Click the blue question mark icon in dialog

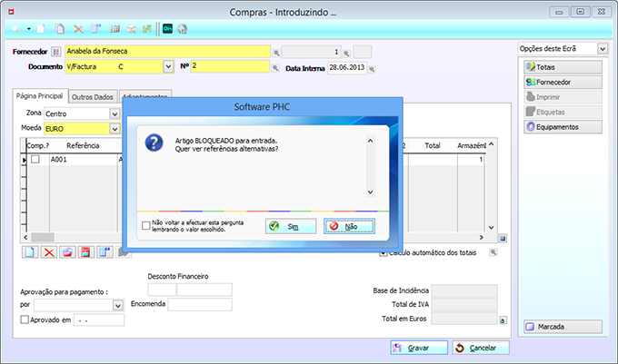pos(154,143)
